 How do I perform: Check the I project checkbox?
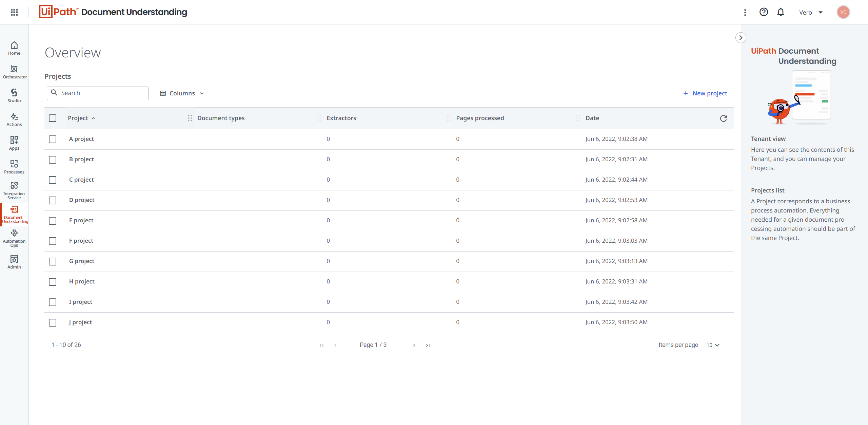tap(53, 302)
